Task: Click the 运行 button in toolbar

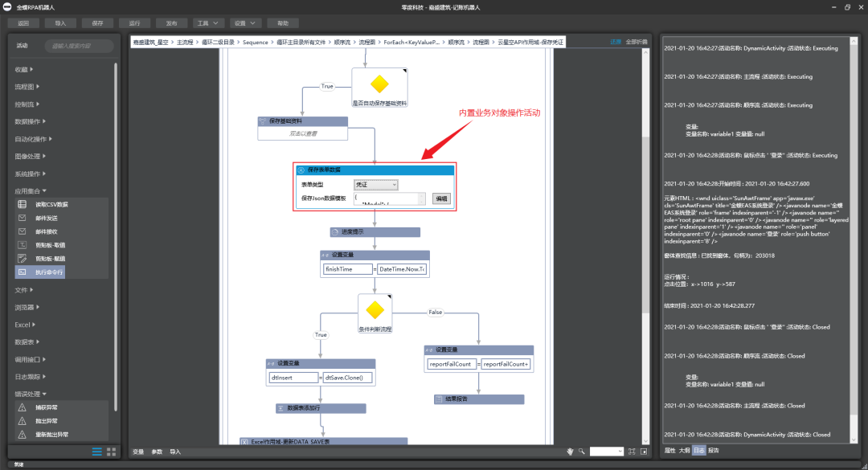Action: pos(134,23)
